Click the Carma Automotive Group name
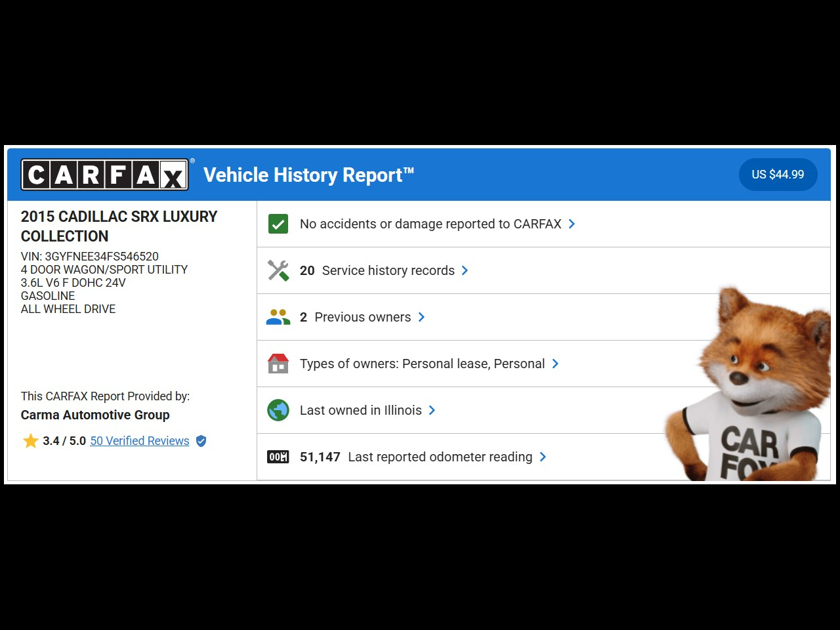Image resolution: width=840 pixels, height=630 pixels. (x=95, y=415)
